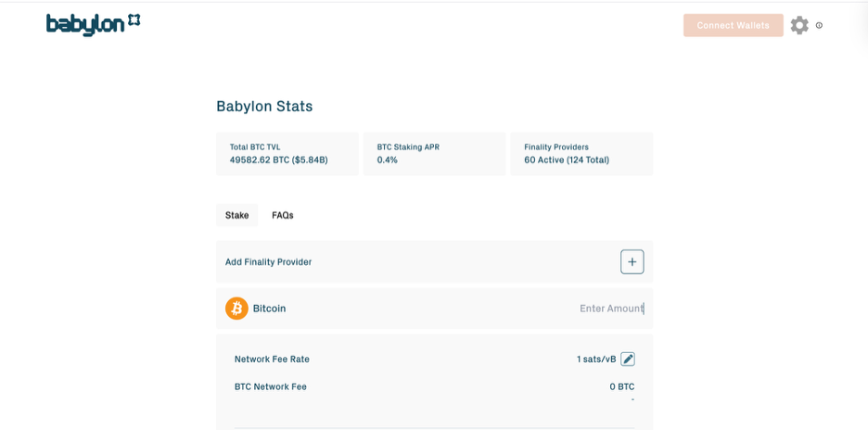Focus the Enter Amount field
868x430 pixels.
click(x=611, y=309)
